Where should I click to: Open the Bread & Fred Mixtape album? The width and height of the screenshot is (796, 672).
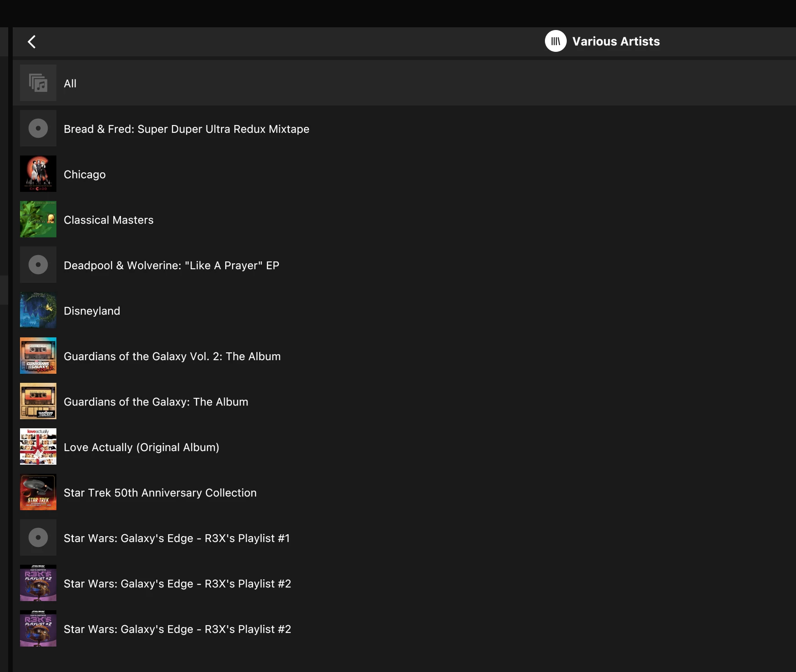(186, 129)
